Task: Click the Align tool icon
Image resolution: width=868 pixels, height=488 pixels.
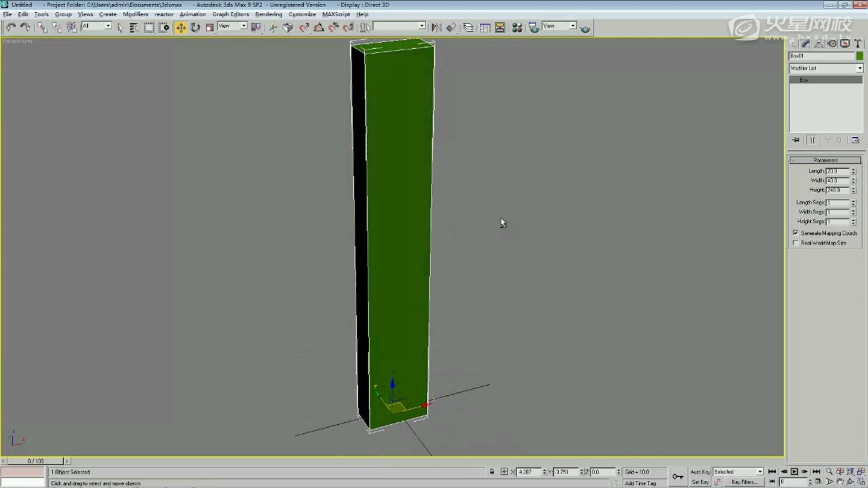Action: pyautogui.click(x=451, y=27)
